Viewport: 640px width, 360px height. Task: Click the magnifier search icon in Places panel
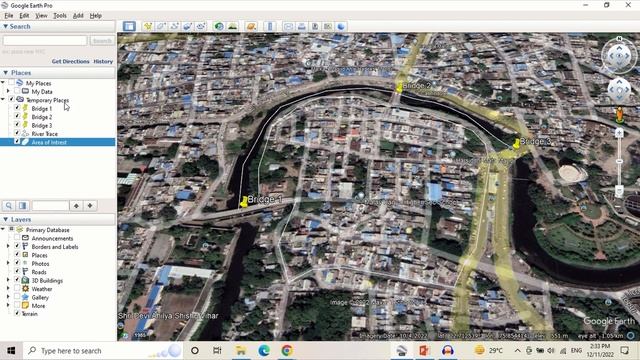click(9, 206)
